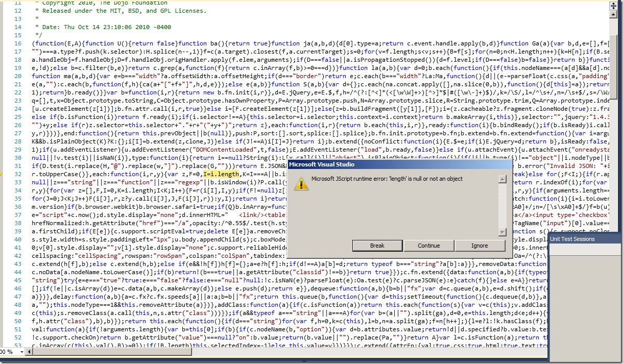Click the Break button in error dialog
Screen dimensions: 623x364
[x=377, y=246]
